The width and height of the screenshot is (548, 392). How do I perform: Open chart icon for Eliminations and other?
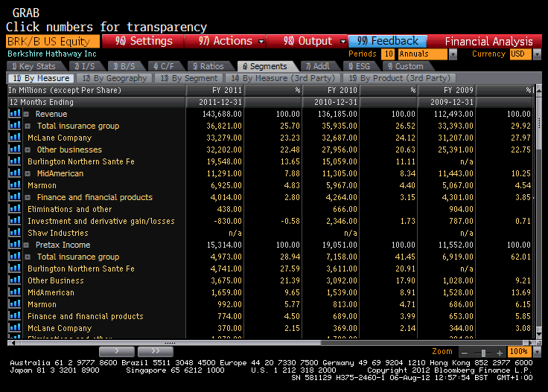[15, 209]
